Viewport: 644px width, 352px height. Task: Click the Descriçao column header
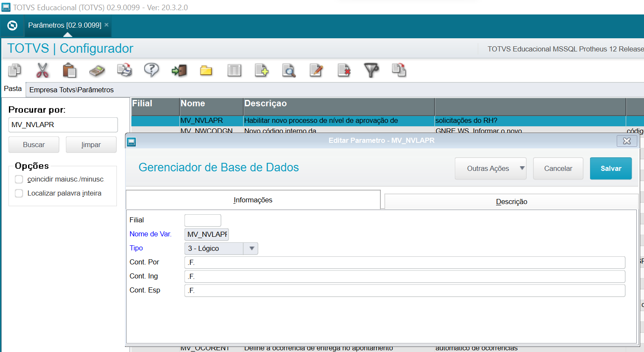coord(339,106)
